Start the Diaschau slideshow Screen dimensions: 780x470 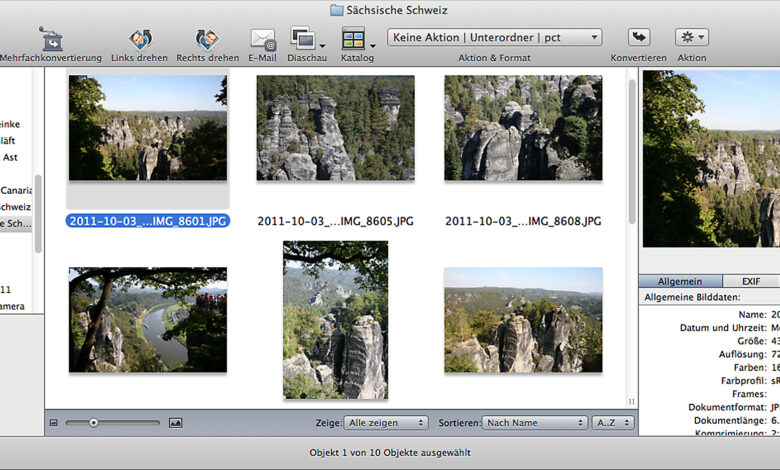(302, 39)
